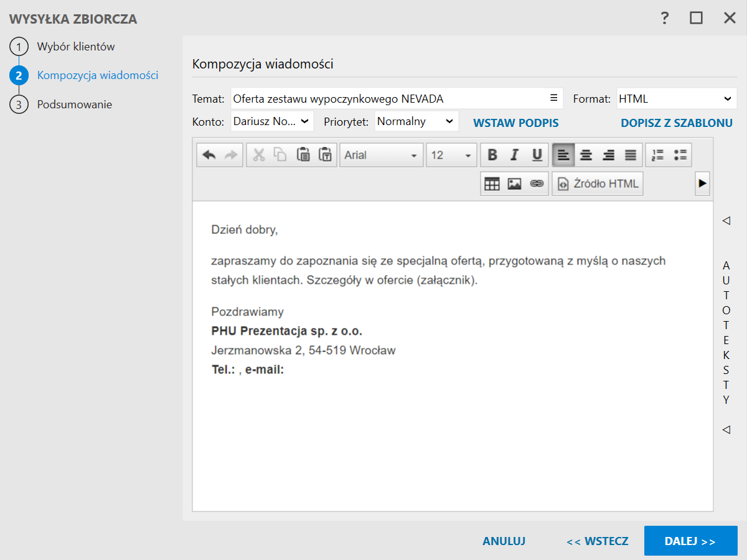Insert a numbered list
The width and height of the screenshot is (747, 560).
657,156
